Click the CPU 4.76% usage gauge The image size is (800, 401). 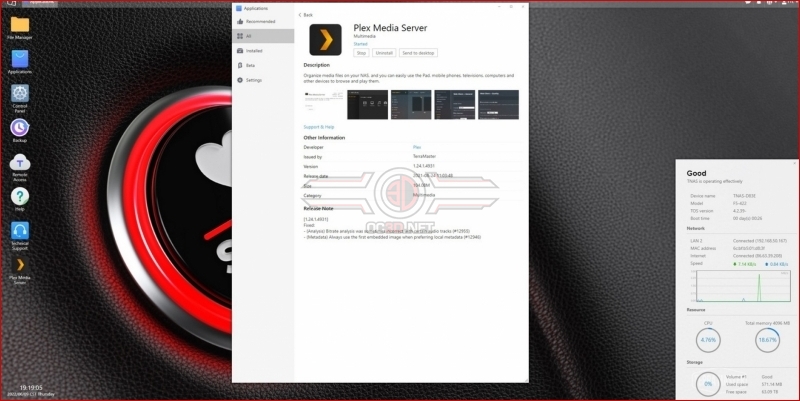pos(708,340)
